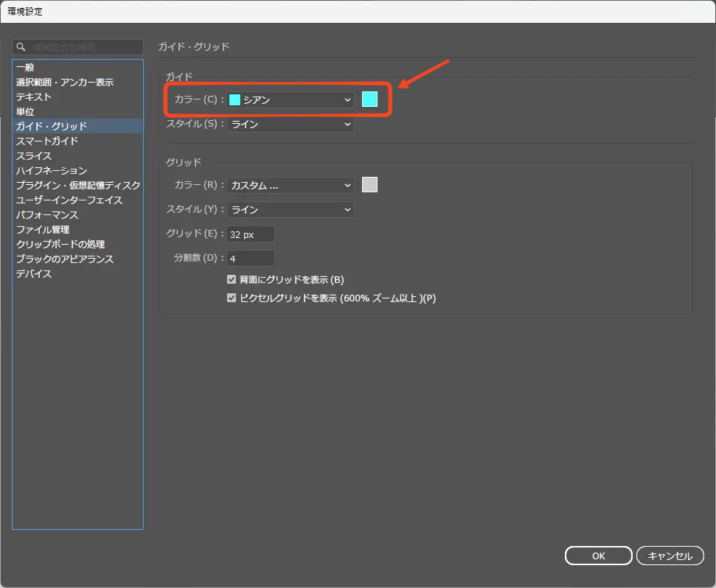Click the 分割数 input field
Viewport: 716px width, 588px height.
[x=251, y=259]
